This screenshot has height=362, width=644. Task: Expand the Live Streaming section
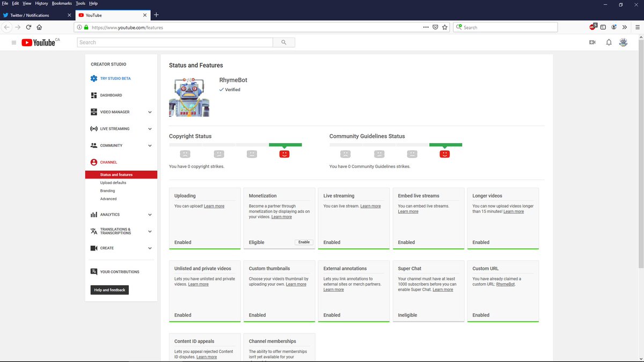point(150,129)
